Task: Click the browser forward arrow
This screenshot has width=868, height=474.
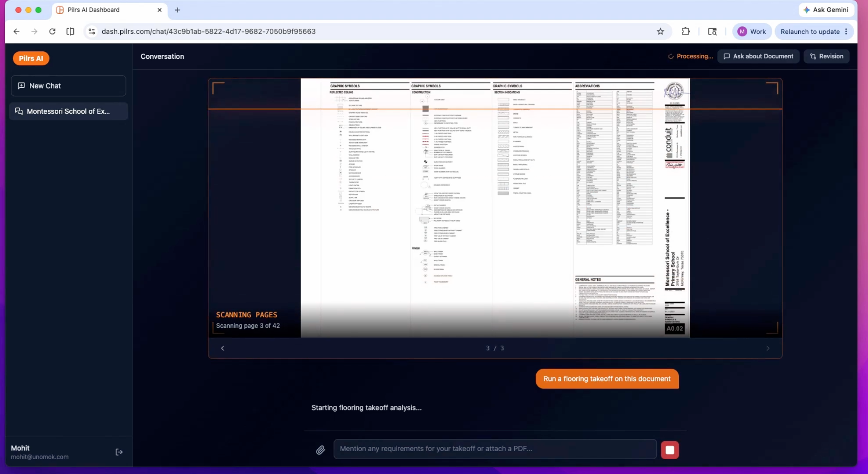Action: pos(34,32)
